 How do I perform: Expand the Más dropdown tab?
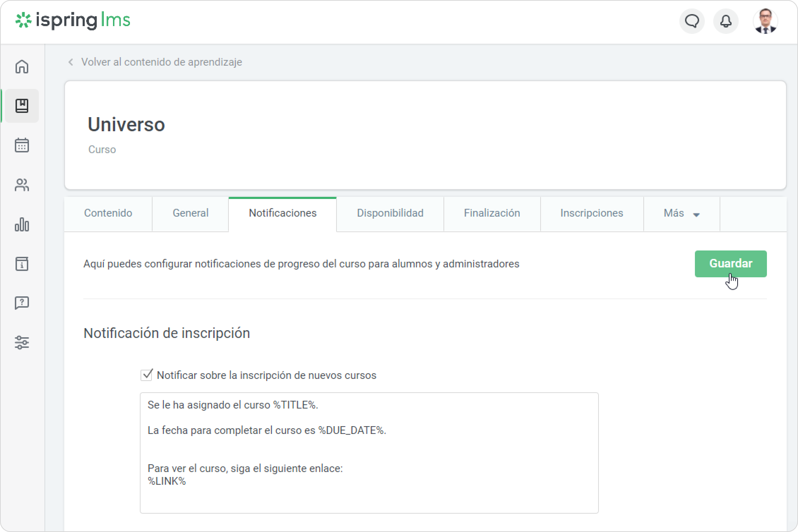coord(681,213)
